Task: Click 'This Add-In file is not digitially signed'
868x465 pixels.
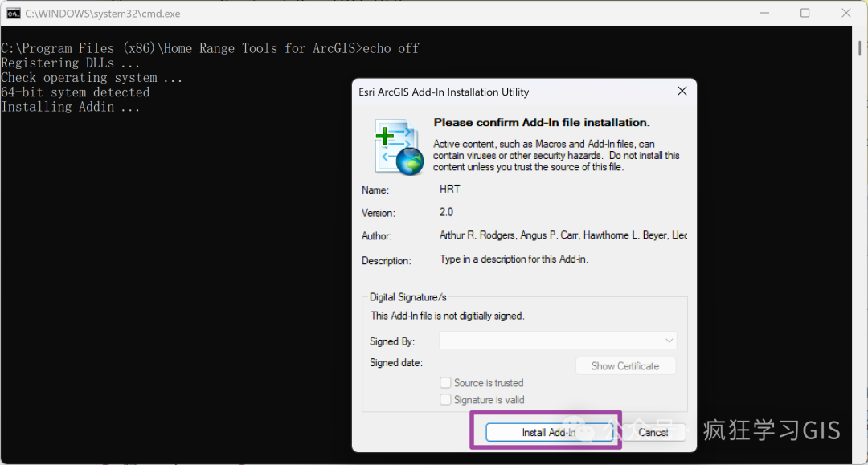Action: pos(448,316)
